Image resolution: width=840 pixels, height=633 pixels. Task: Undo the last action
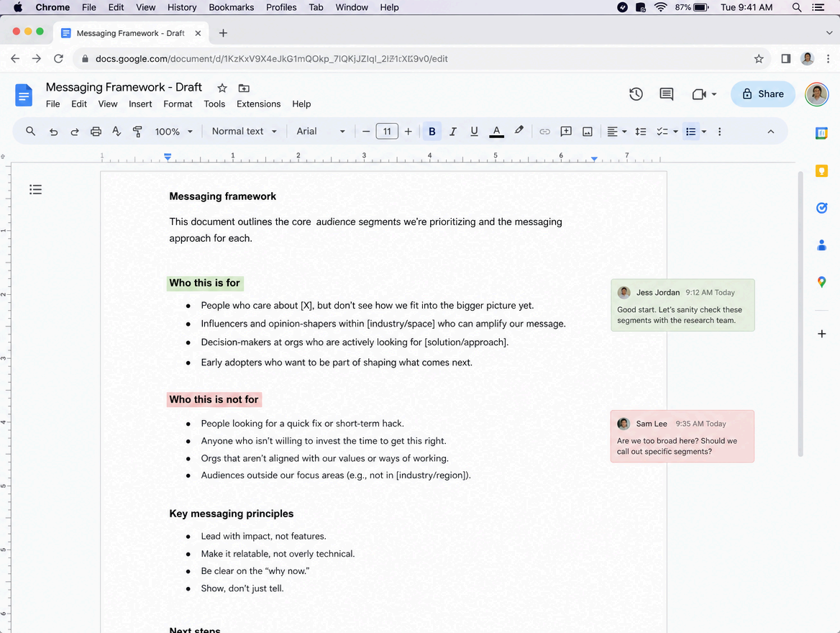click(53, 132)
